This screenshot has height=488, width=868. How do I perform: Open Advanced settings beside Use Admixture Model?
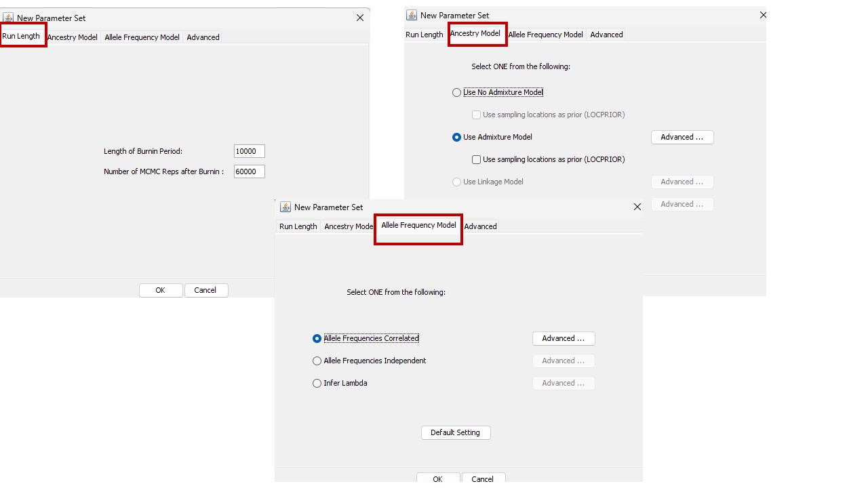pyautogui.click(x=682, y=137)
